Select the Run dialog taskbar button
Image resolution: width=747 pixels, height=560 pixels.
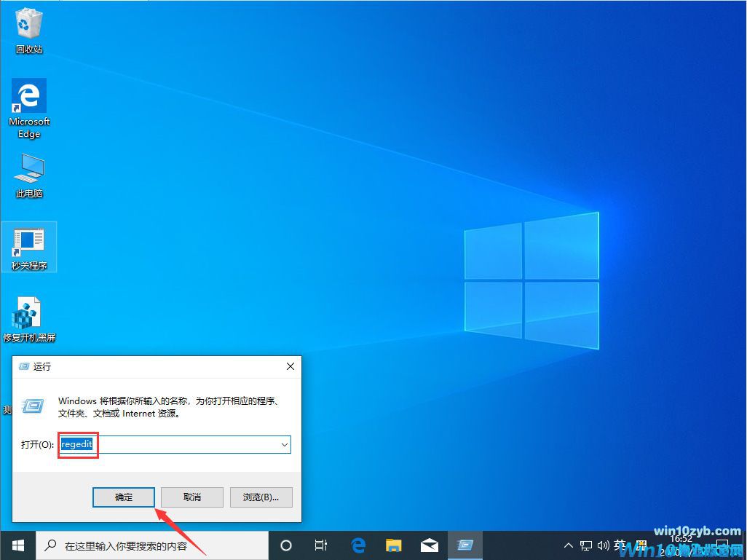click(465, 545)
